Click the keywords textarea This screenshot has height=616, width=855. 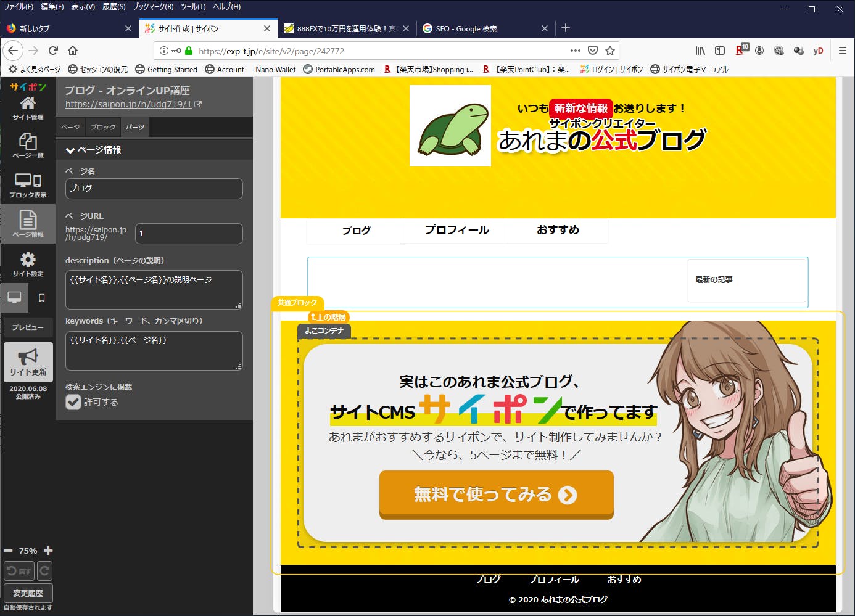(x=154, y=351)
